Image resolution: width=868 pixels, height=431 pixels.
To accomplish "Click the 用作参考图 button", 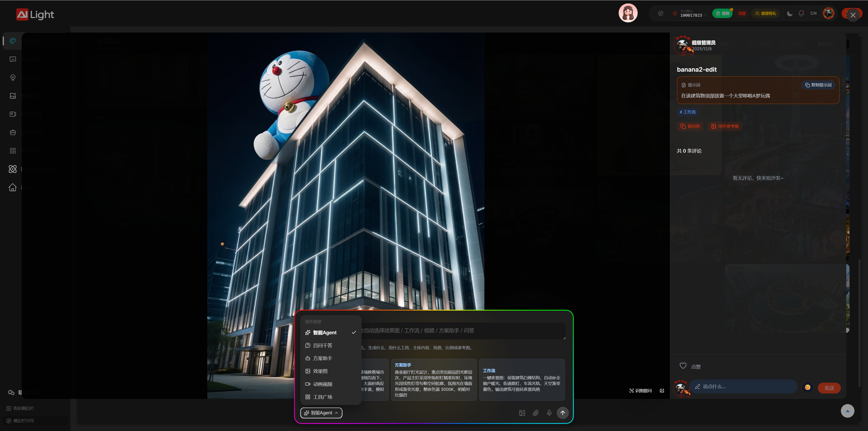I will tap(724, 126).
